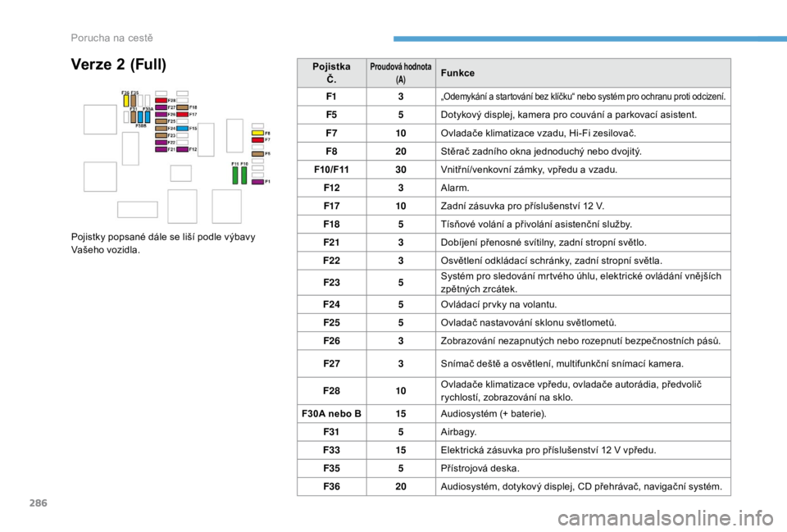Select the brown F18 fuse
This screenshot has width=787, height=532.
(182, 107)
